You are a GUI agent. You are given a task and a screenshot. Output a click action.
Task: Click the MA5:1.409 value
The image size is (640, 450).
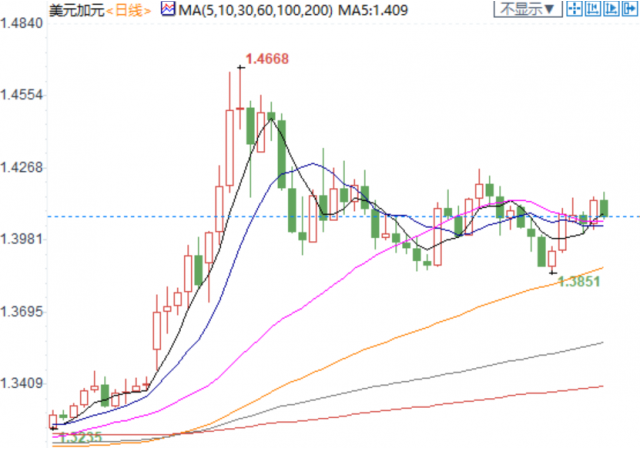click(373, 10)
